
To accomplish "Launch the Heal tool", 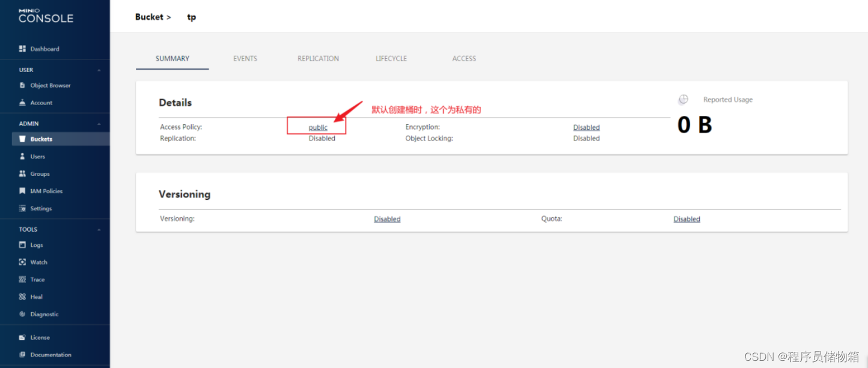I will tap(37, 297).
